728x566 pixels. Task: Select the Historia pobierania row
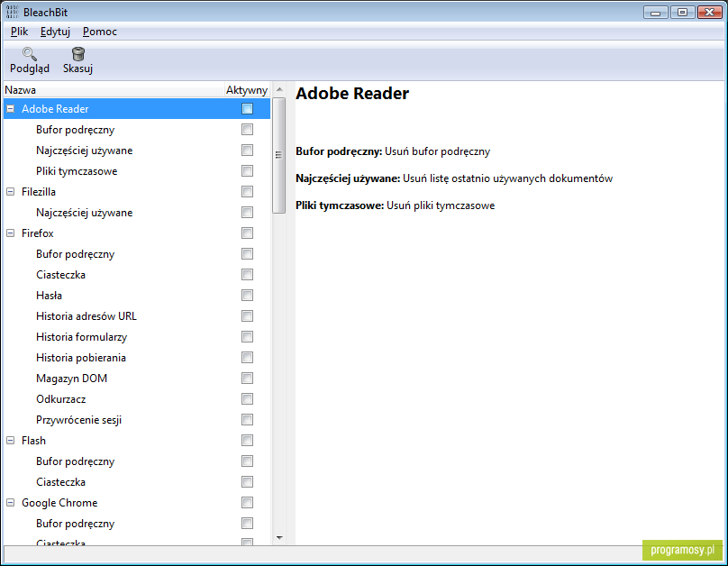pyautogui.click(x=137, y=358)
